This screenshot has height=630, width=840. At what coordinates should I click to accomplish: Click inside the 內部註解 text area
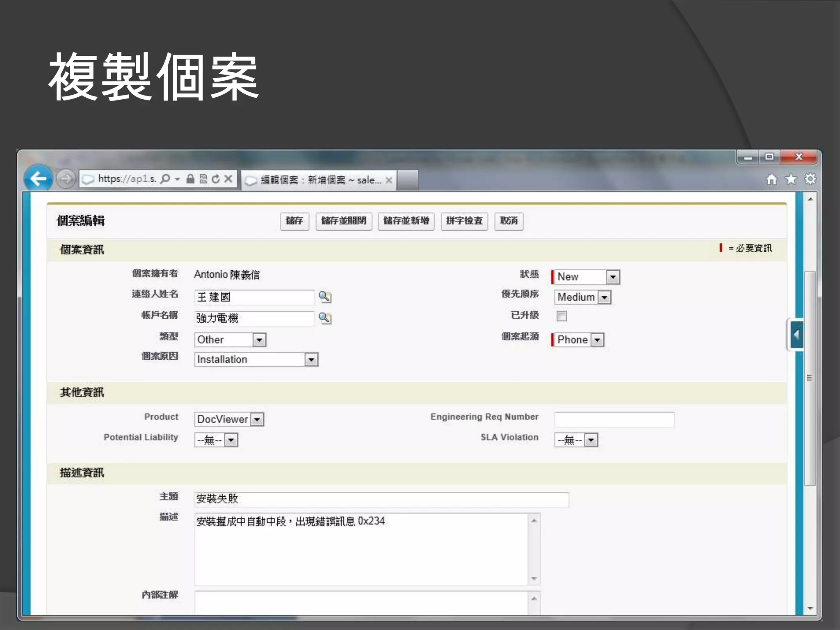361,603
